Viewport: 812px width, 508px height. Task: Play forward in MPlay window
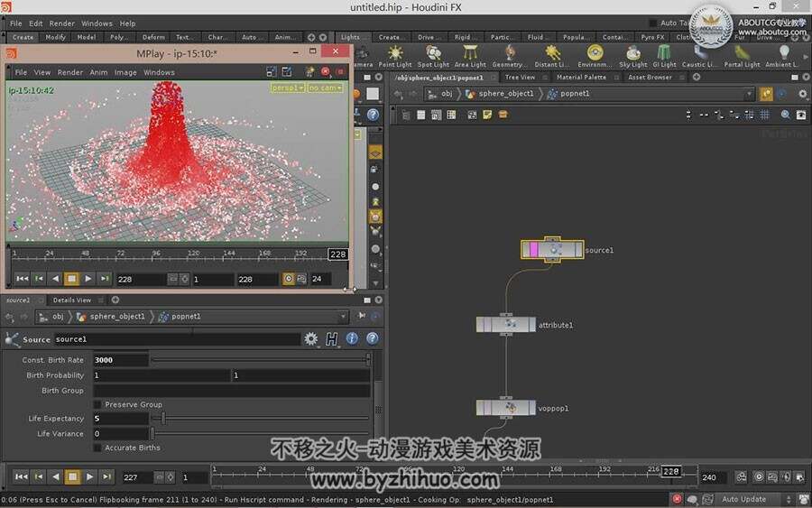pos(88,279)
